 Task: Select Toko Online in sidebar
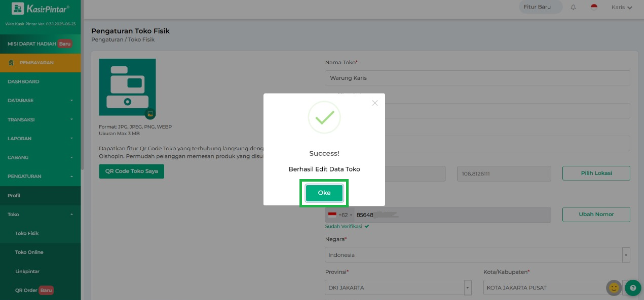click(x=29, y=252)
